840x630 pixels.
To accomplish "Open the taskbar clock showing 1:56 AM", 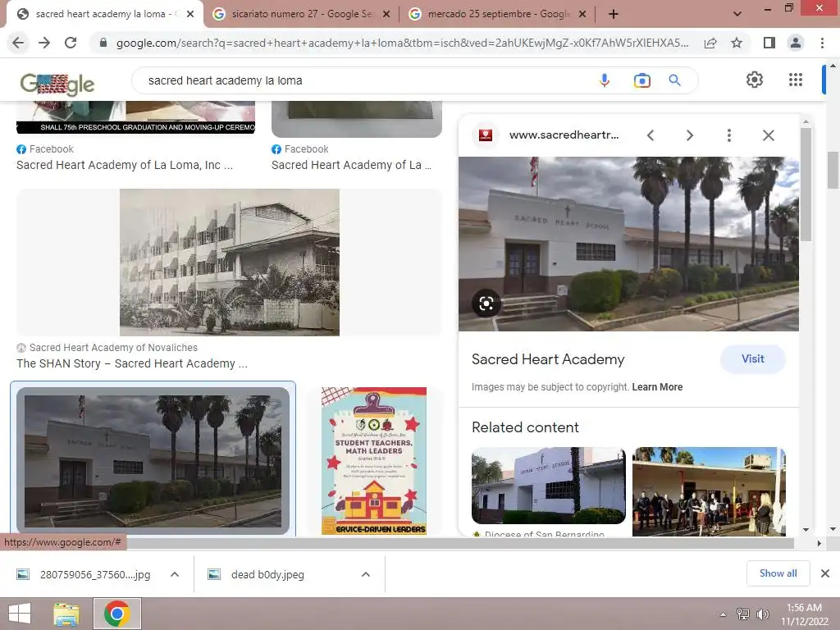I will pyautogui.click(x=804, y=614).
